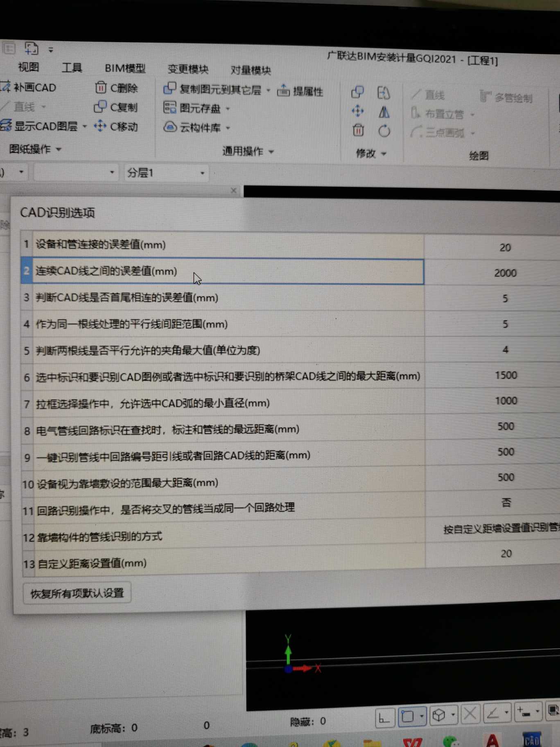Click the screen fit icon in quick access bar
This screenshot has width=560, height=747.
coord(31,48)
